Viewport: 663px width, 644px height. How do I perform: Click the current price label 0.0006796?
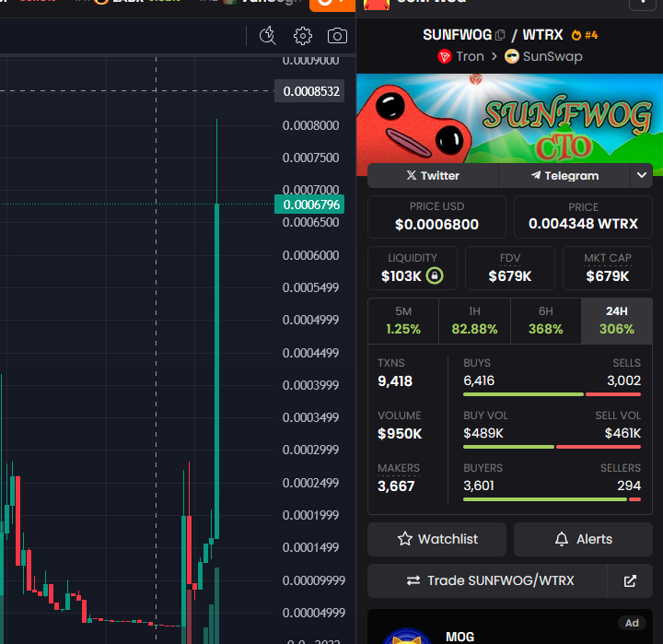309,205
